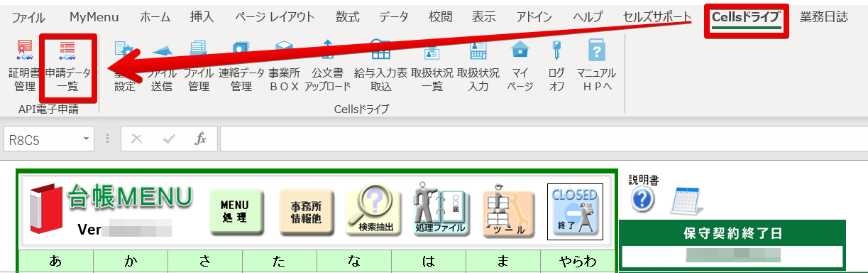The height and width of the screenshot is (273, 868).
Task: Switch to the 校閲 tab
Action: (441, 17)
